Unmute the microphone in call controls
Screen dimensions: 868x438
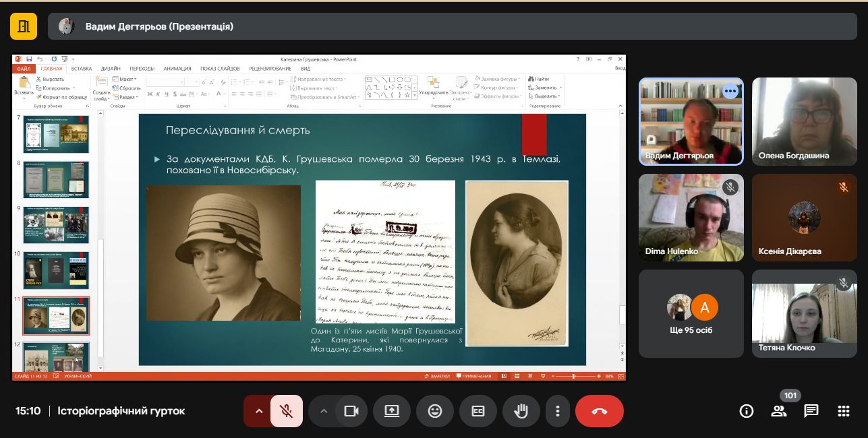[x=287, y=411]
